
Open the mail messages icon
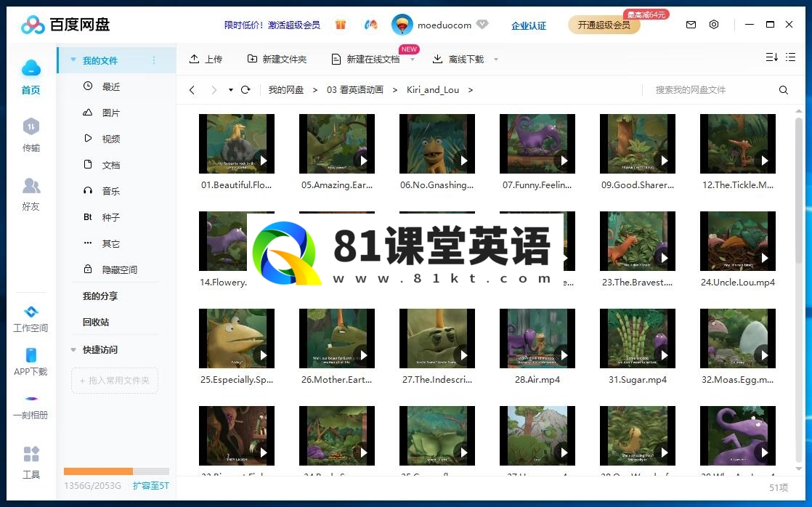coord(691,25)
